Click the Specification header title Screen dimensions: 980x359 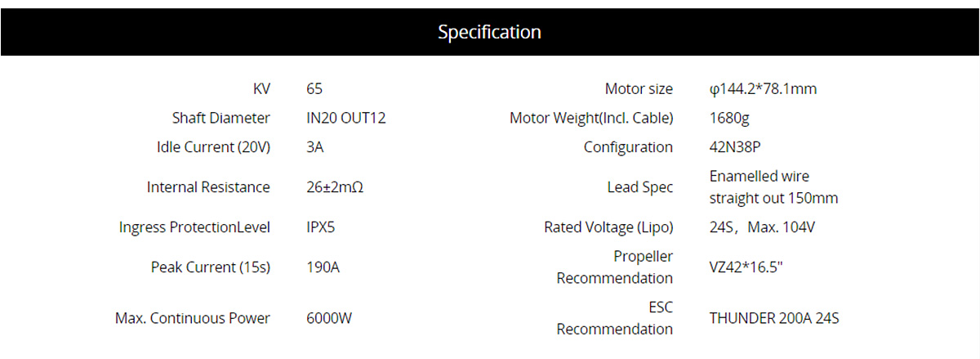pos(489,33)
